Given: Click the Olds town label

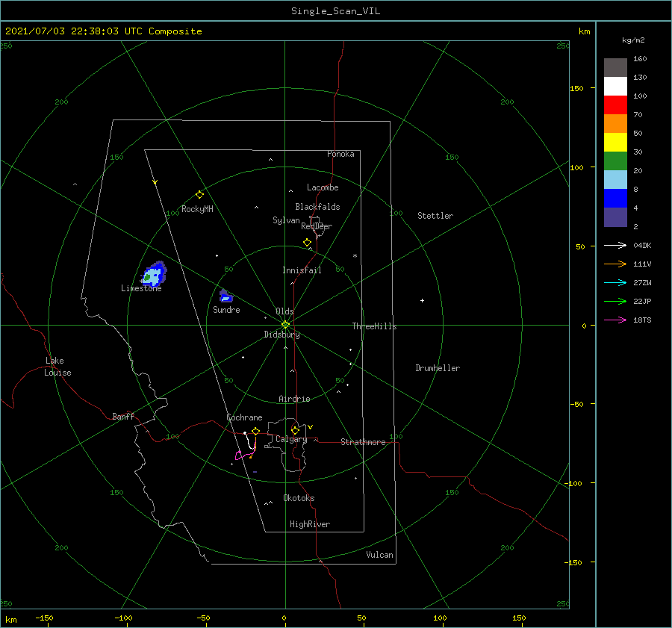Looking at the screenshot, I should coord(284,311).
